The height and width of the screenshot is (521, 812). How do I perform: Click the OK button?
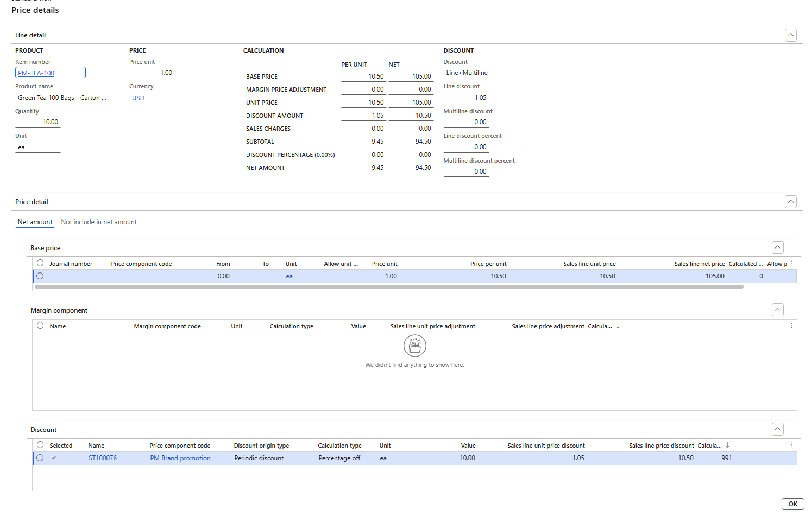point(792,504)
